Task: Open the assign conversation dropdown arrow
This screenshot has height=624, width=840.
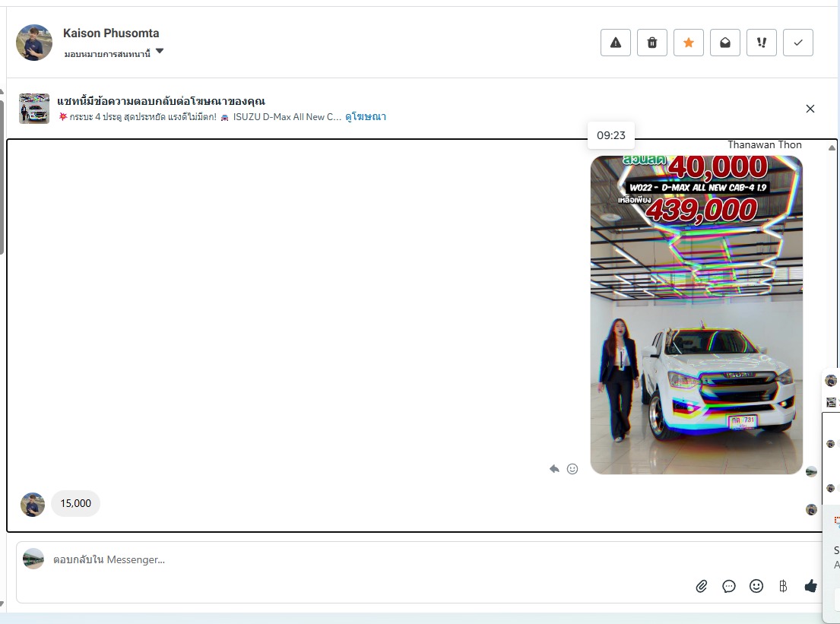Action: (x=159, y=52)
